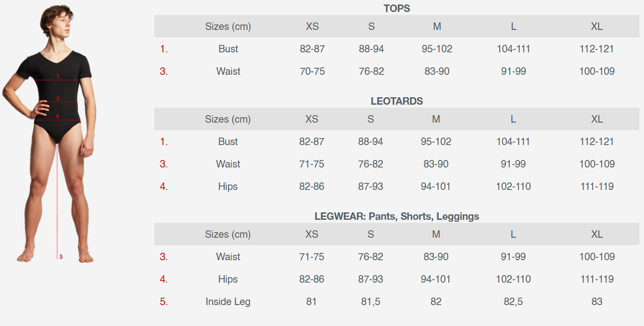The image size is (644, 326).
Task: Select Waist L value 91-99 in Legwear table
Action: click(513, 257)
